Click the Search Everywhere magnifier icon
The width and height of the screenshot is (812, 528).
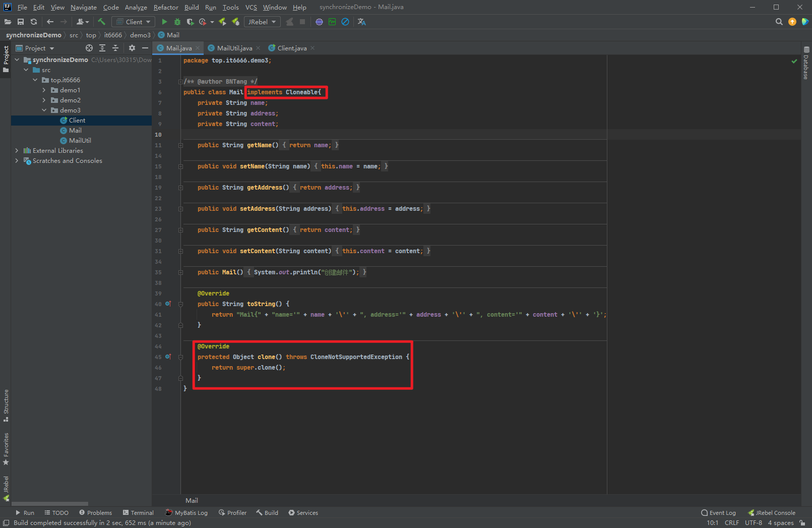click(x=779, y=22)
